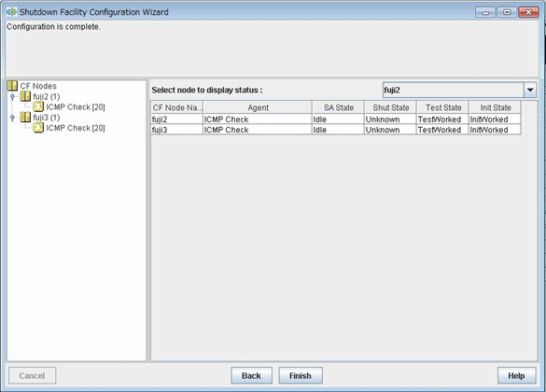Go back with the Back button
This screenshot has height=392, width=546.
point(251,375)
